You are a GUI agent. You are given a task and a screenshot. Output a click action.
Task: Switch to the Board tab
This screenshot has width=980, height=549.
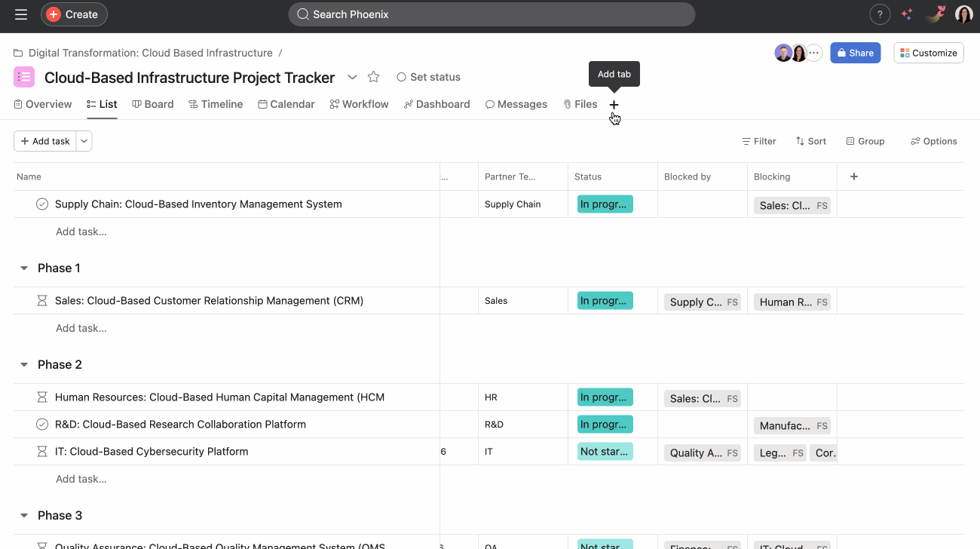point(153,104)
